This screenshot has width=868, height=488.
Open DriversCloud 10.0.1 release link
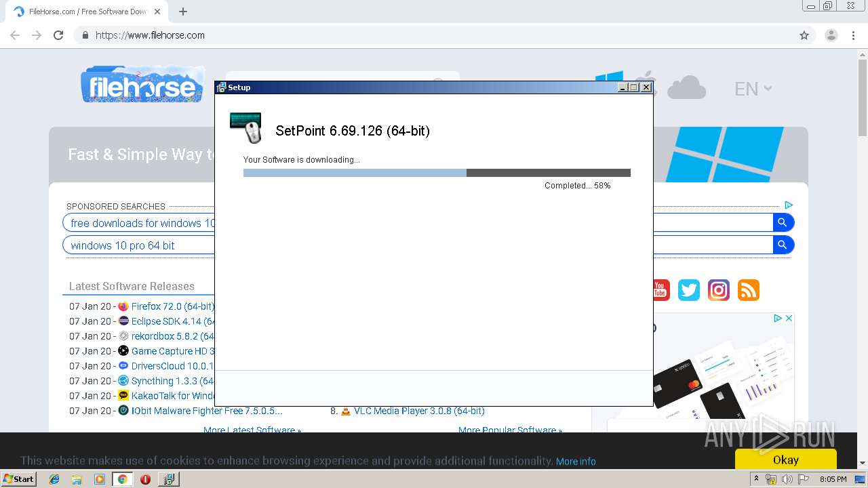[173, 366]
